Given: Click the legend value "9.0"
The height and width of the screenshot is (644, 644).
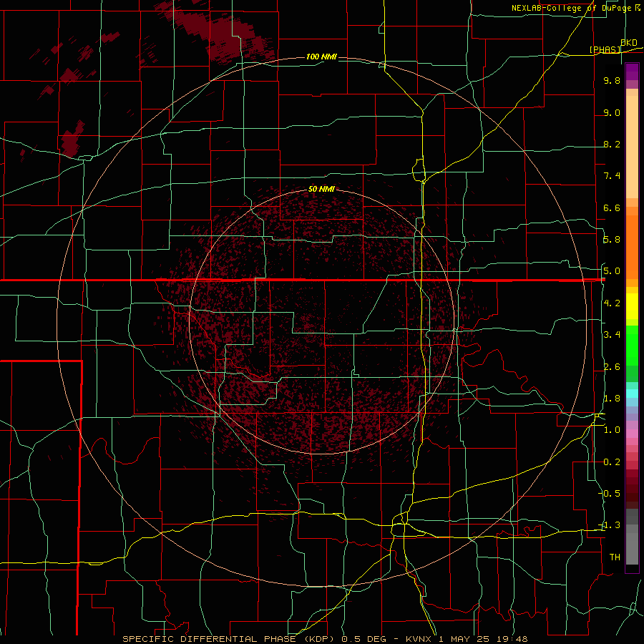Looking at the screenshot, I should (612, 112).
